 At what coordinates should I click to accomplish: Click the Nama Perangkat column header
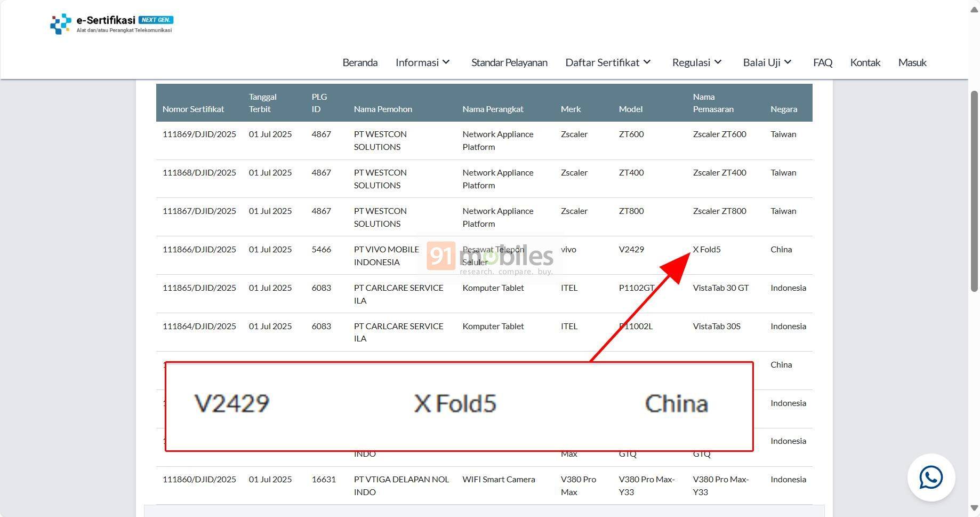493,109
